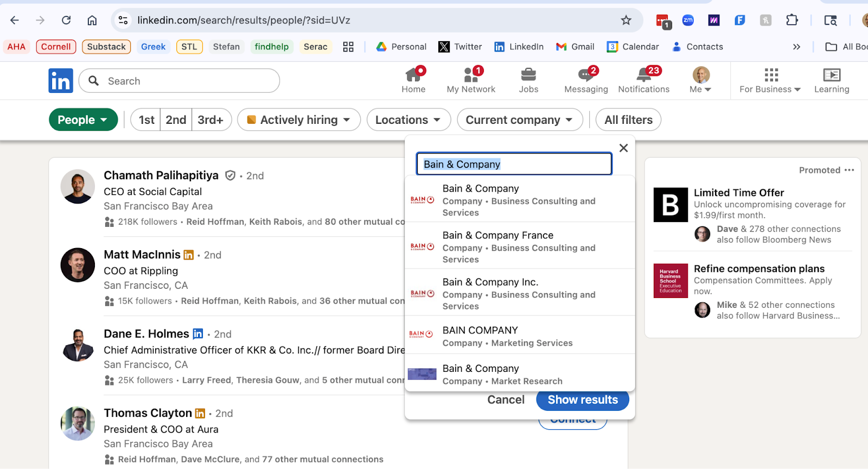
Task: Click the address bar URL
Action: [x=244, y=20]
